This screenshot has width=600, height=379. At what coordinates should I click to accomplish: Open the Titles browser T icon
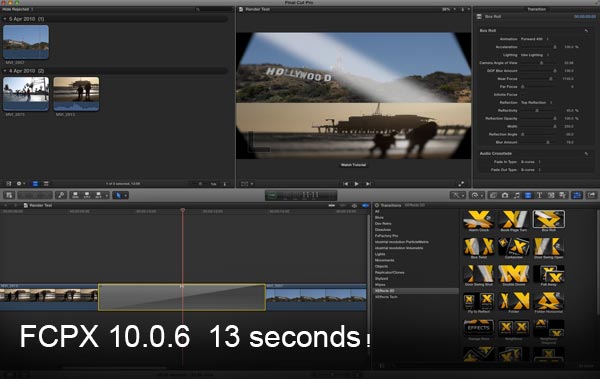click(540, 195)
